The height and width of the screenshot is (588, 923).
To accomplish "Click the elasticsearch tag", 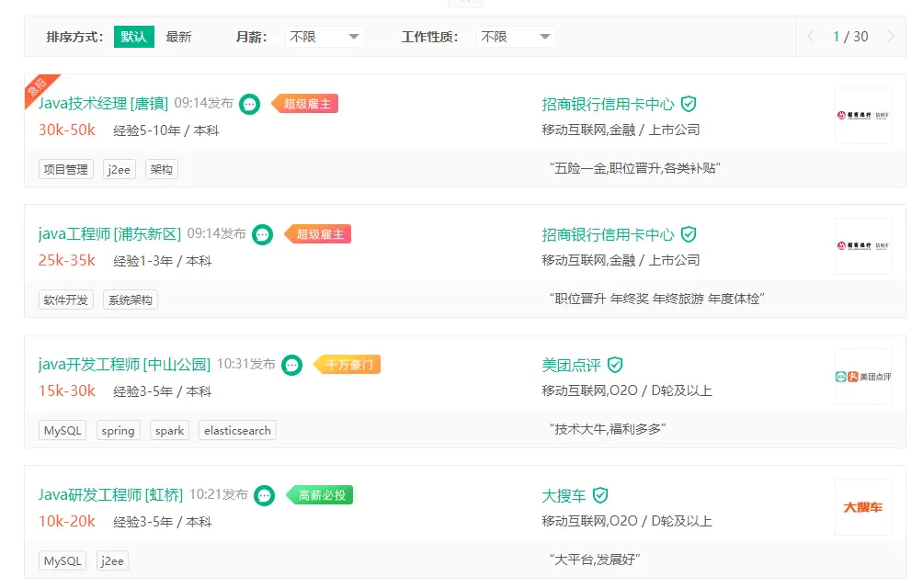I will point(238,430).
